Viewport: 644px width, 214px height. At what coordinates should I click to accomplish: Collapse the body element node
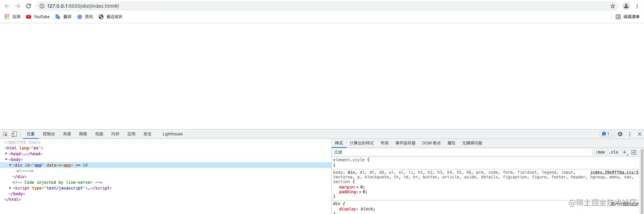(x=6, y=159)
